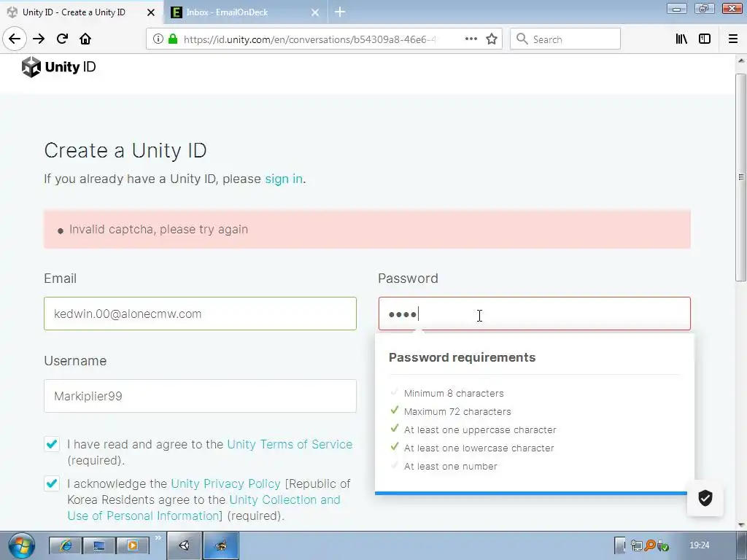747x560 pixels.
Task: Click At least one lowercase character requirement
Action: 479,448
